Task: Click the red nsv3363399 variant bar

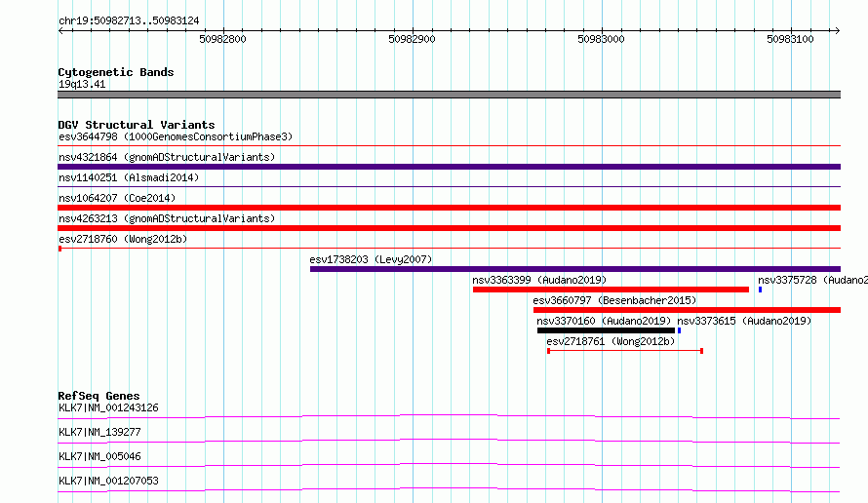Action: [611, 290]
